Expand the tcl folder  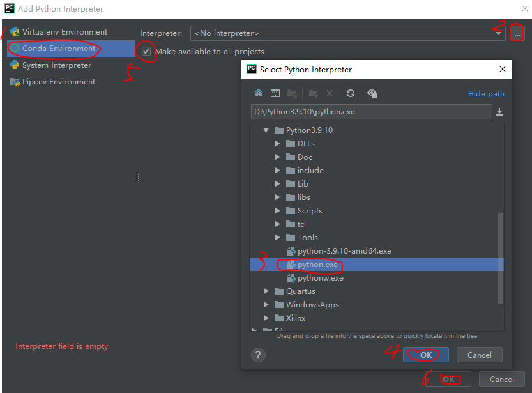(278, 224)
